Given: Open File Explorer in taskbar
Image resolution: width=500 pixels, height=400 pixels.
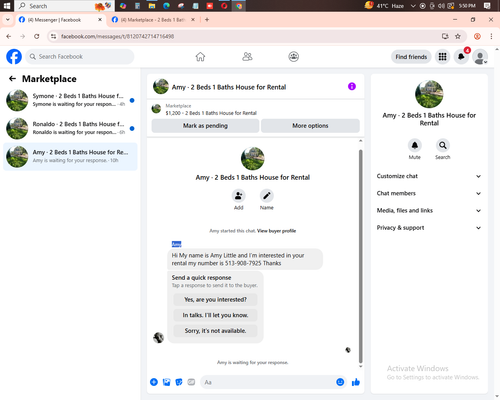Looking at the screenshot, I should pos(152,6).
